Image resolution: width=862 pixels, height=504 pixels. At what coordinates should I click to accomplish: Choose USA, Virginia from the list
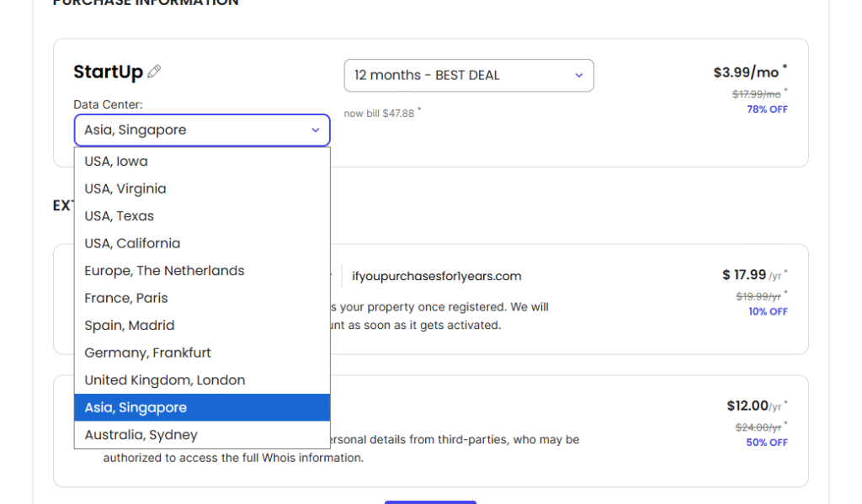pos(125,189)
